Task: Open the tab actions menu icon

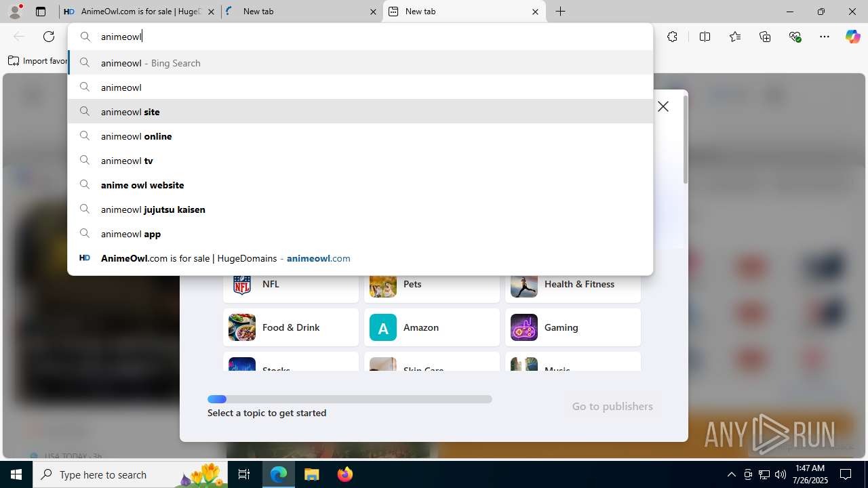Action: click(41, 12)
